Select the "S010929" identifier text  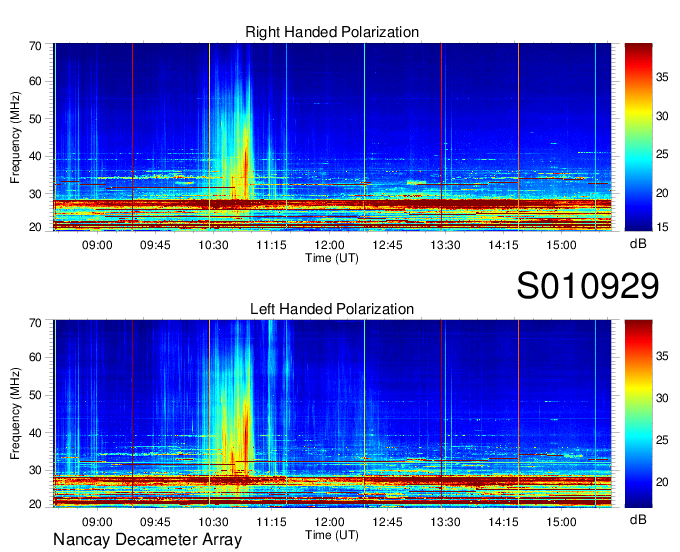click(x=588, y=286)
